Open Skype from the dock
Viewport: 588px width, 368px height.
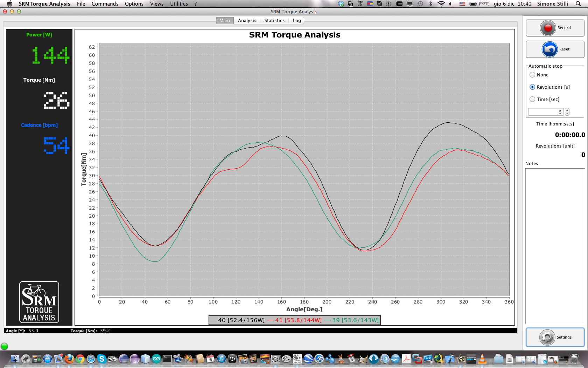[101, 359]
